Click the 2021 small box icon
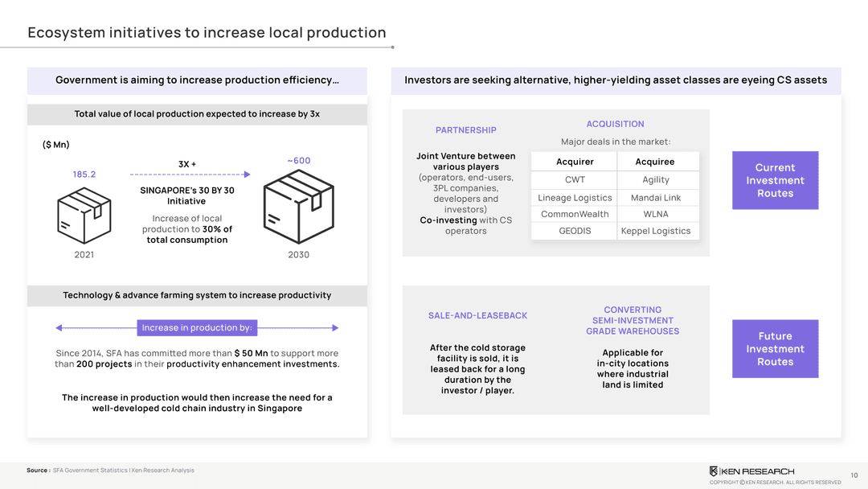868x489 pixels. [x=84, y=215]
